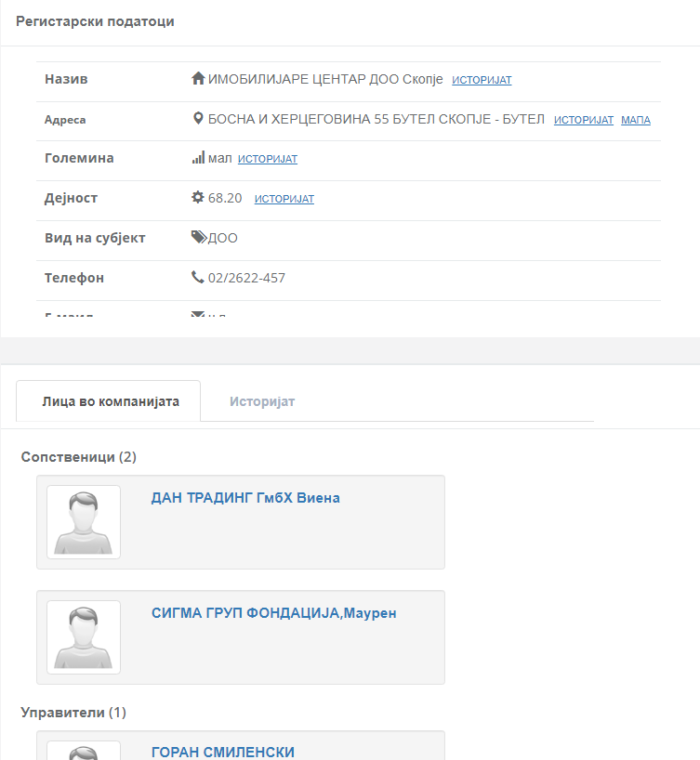Click the Назив row label

pos(66,79)
